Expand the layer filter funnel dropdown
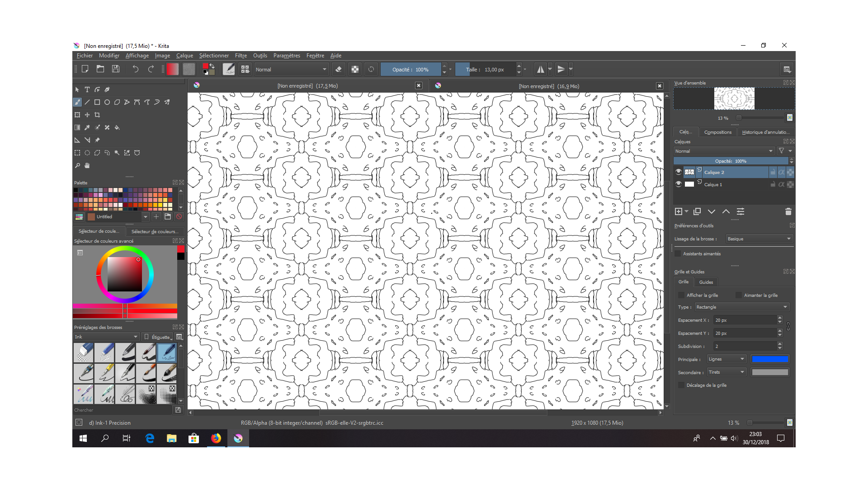This screenshot has width=868, height=488. pyautogui.click(x=785, y=151)
